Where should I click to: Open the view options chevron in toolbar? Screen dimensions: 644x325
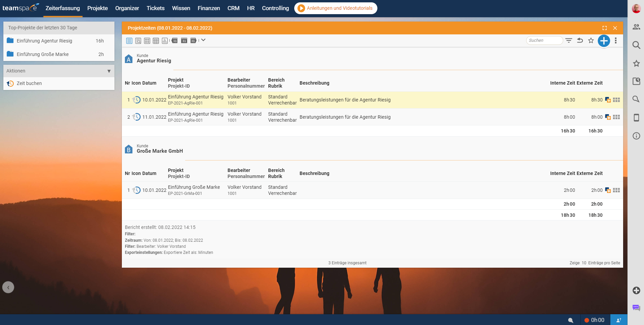(x=203, y=40)
